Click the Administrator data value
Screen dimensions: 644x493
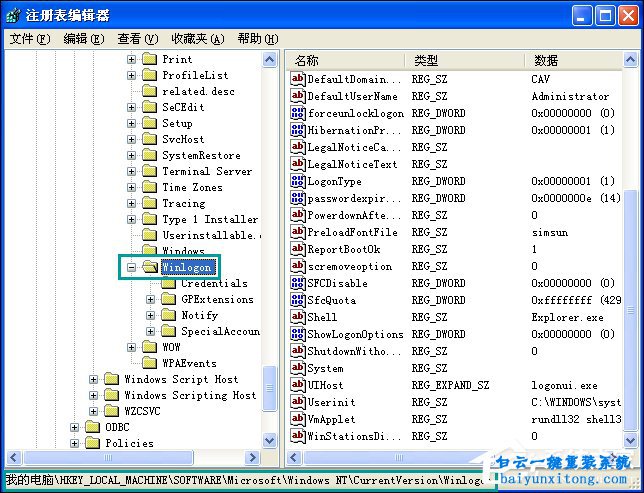(570, 96)
